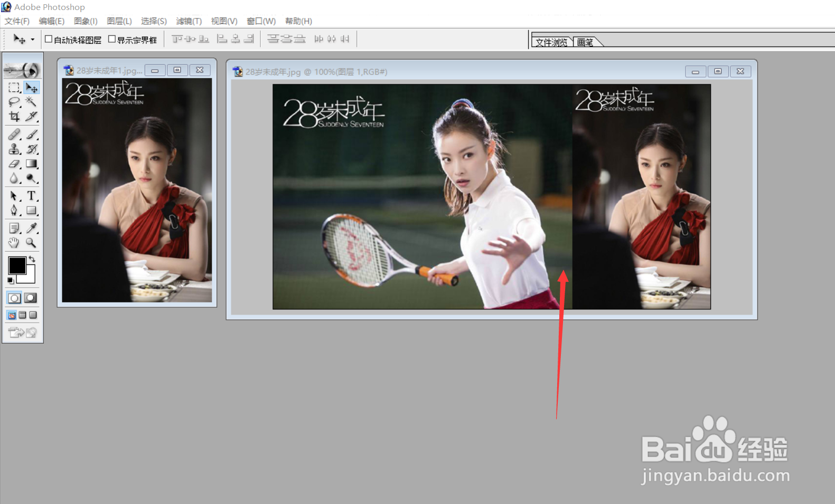835x504 pixels.
Task: Select the Clone Stamp tool
Action: coord(14,149)
